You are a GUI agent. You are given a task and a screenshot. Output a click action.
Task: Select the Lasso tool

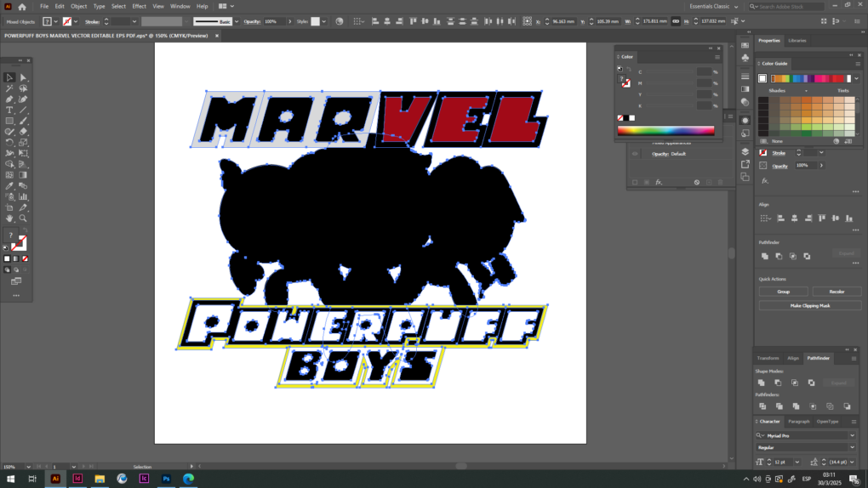[x=23, y=88]
